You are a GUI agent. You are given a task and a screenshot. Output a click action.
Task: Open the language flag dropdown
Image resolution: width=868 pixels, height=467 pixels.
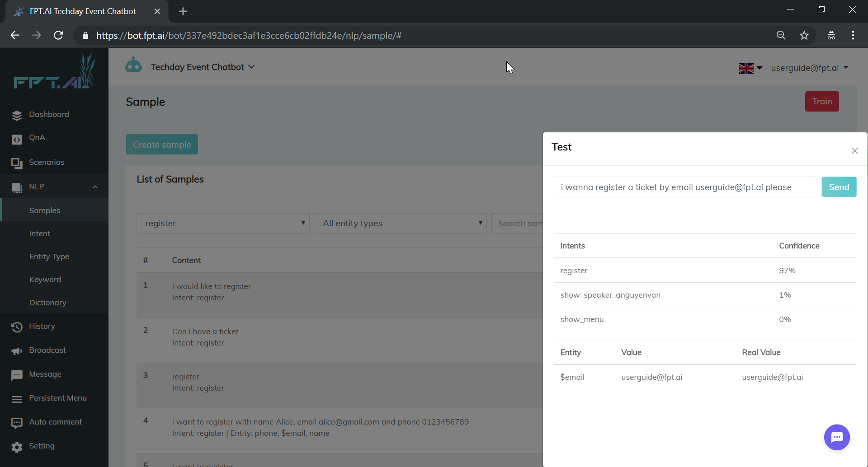750,68
